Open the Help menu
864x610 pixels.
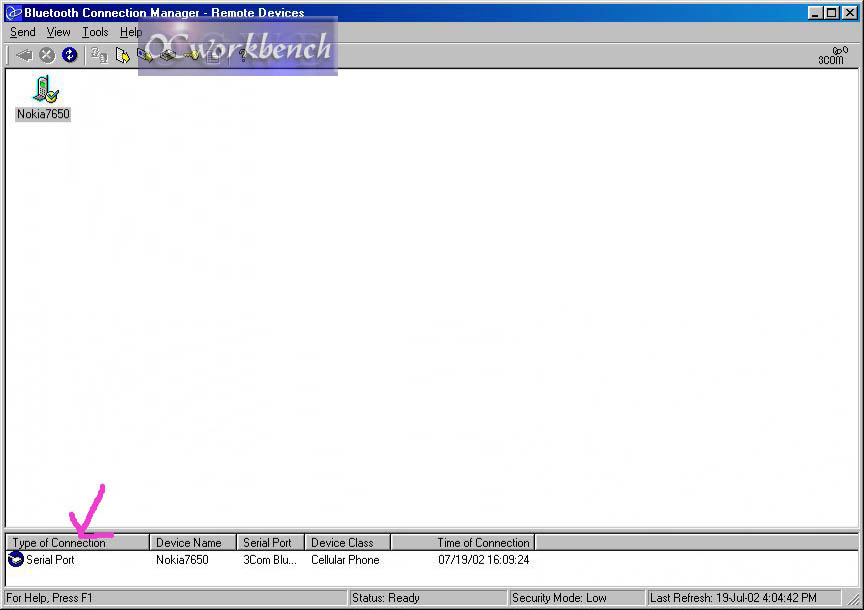tap(131, 33)
